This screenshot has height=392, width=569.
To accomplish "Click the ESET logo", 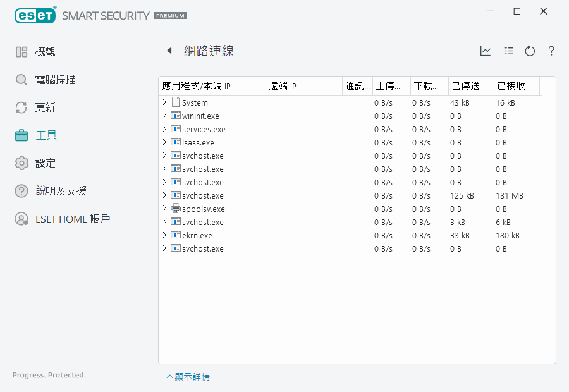I will point(35,15).
